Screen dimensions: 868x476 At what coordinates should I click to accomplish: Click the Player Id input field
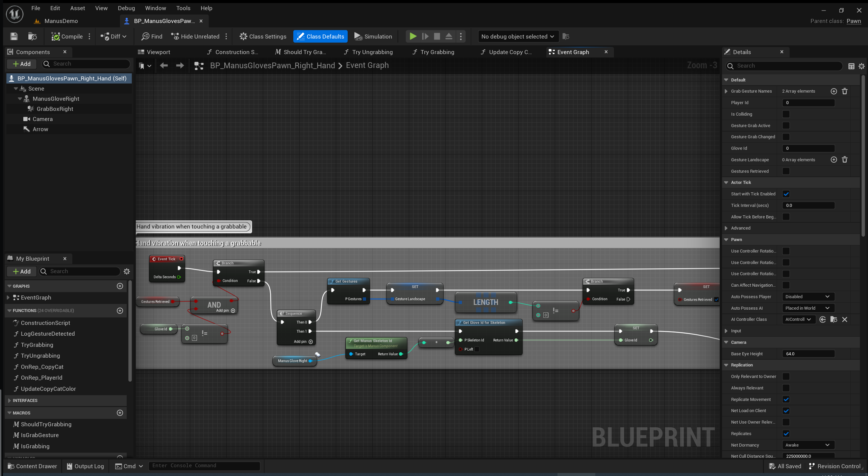(x=808, y=103)
